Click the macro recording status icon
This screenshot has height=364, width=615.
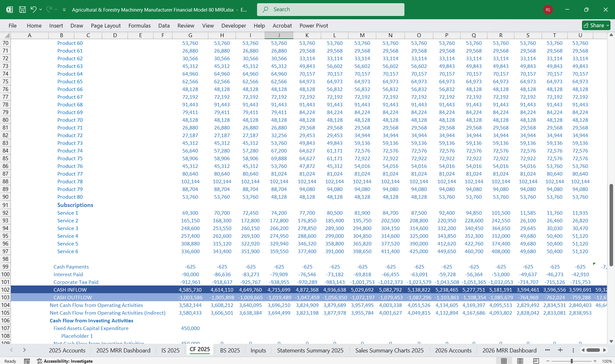[27, 361]
